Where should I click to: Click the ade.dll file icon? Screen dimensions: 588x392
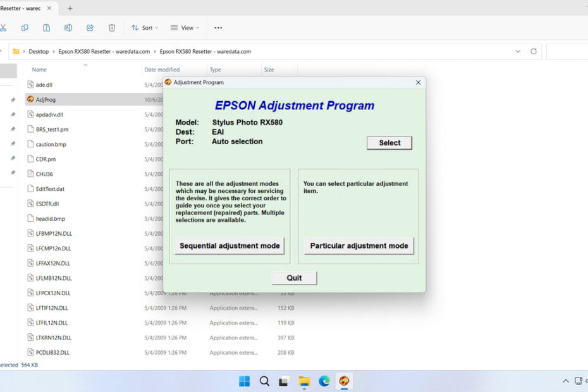pos(30,84)
